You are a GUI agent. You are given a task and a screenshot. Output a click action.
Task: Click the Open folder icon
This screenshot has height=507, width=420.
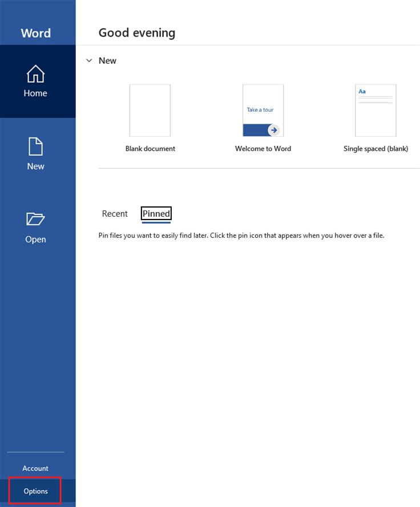click(x=35, y=219)
